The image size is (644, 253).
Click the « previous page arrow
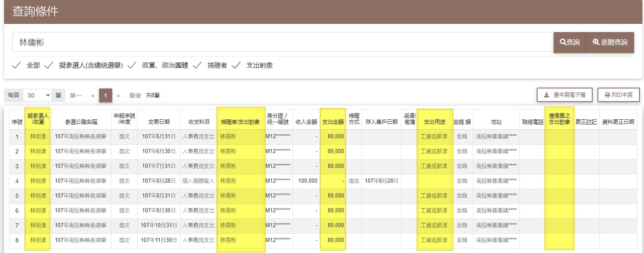point(93,95)
